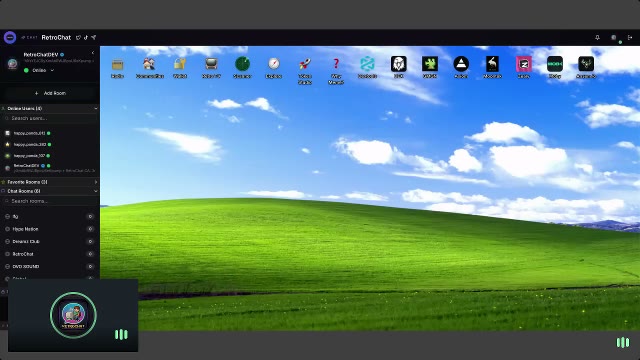This screenshot has height=360, width=640.
Task: Click the round button in the top room row
Action: pyautogui.click(x=91, y=216)
